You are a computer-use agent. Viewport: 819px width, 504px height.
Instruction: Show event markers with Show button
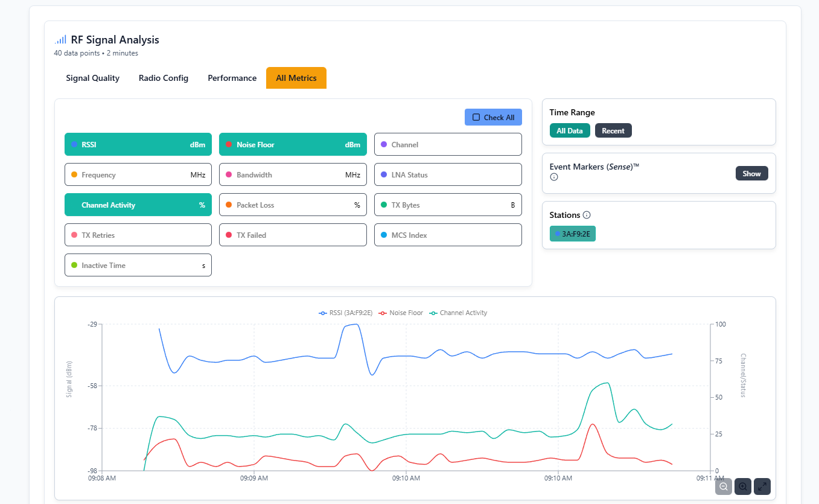click(751, 173)
